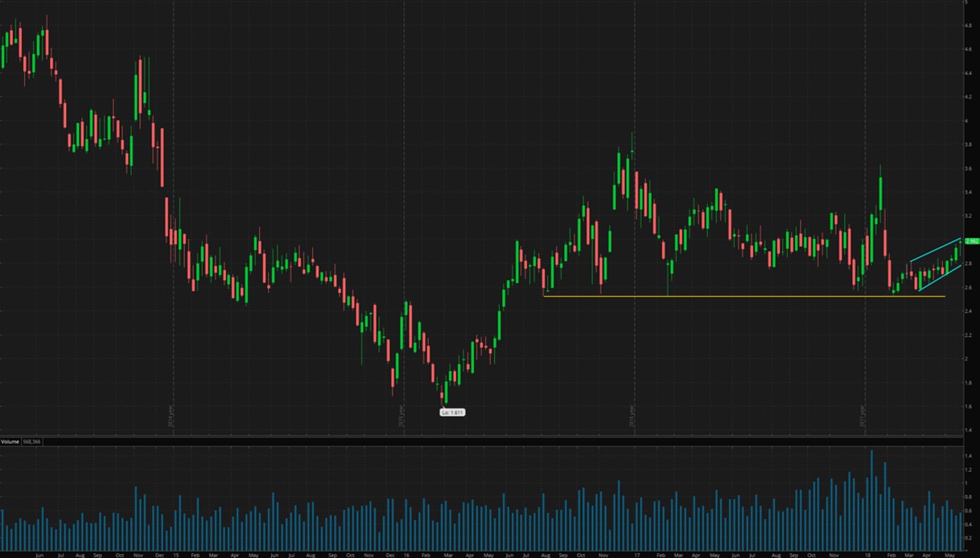Click the Lo: 1.811 low price bubble
Image resolution: width=980 pixels, height=558 pixels.
coord(452,412)
